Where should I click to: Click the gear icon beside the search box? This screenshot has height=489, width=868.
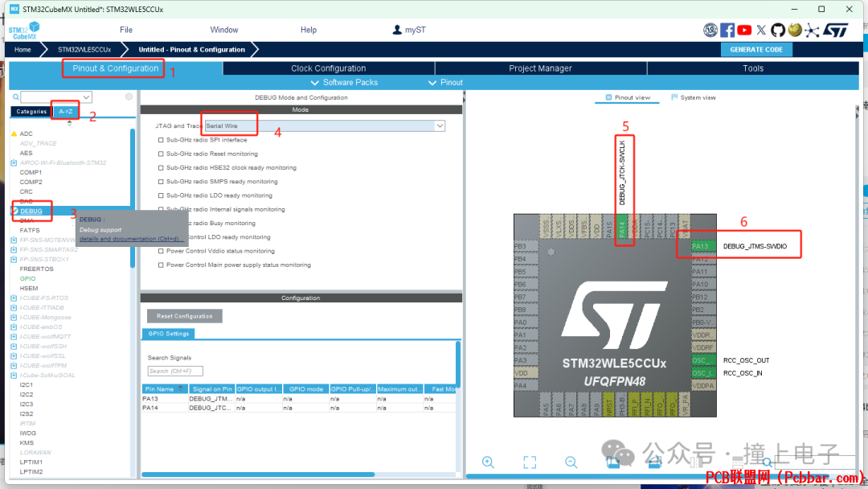pos(129,97)
